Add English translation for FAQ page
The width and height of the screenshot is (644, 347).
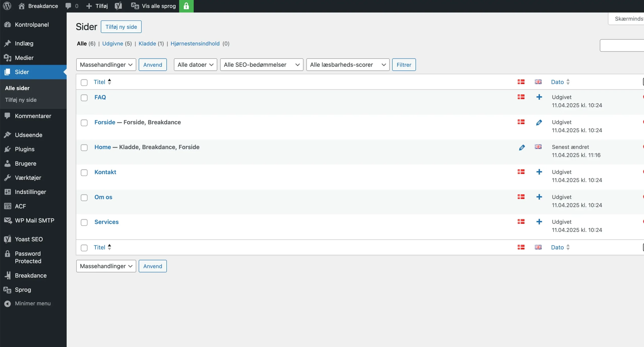point(539,97)
